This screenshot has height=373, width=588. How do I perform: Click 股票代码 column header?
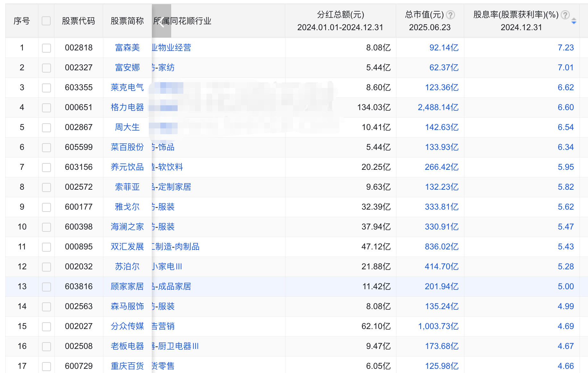[x=79, y=21]
